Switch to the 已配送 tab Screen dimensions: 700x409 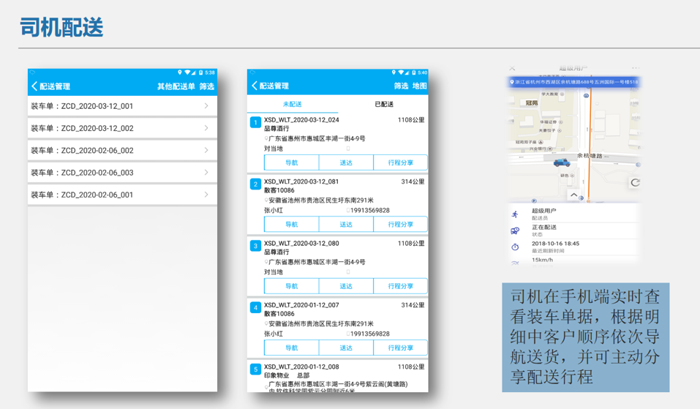[383, 104]
